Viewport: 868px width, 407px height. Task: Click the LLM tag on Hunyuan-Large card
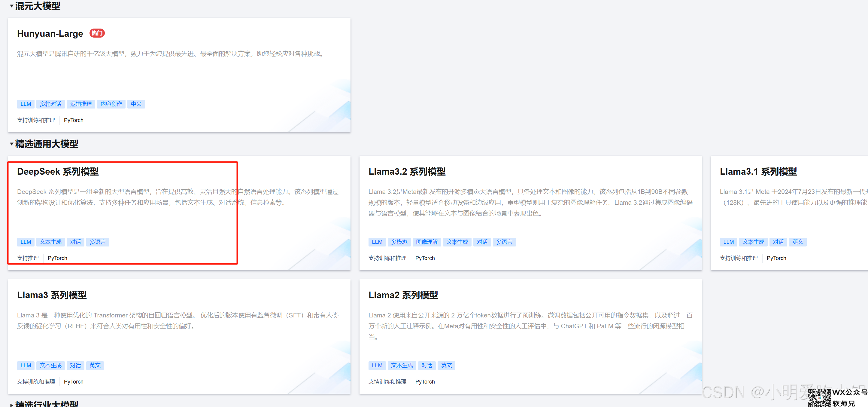point(26,104)
